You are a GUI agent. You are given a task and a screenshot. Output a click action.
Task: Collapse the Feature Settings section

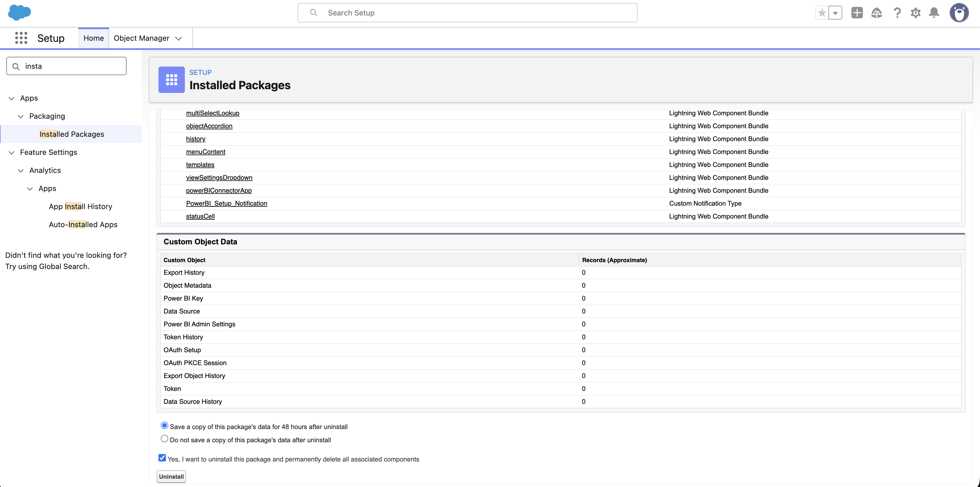point(11,153)
